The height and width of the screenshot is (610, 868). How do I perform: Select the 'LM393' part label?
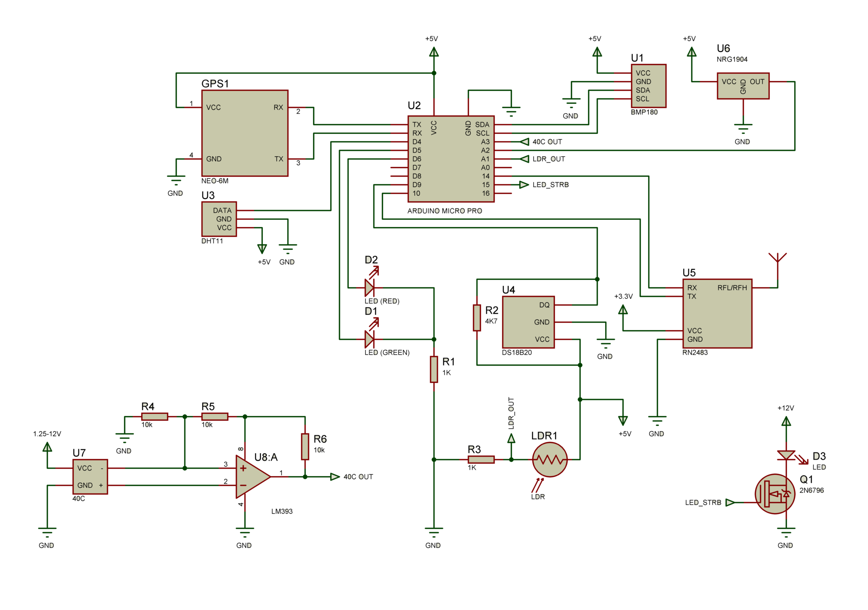(x=282, y=511)
